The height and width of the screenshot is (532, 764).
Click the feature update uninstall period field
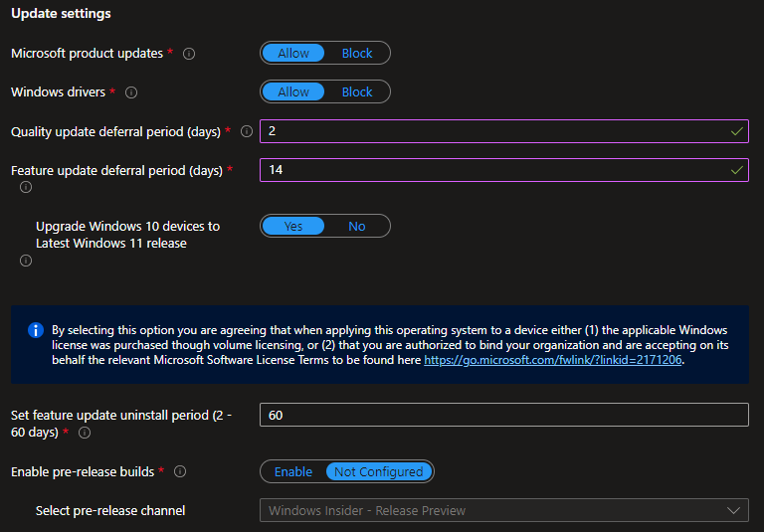503,416
